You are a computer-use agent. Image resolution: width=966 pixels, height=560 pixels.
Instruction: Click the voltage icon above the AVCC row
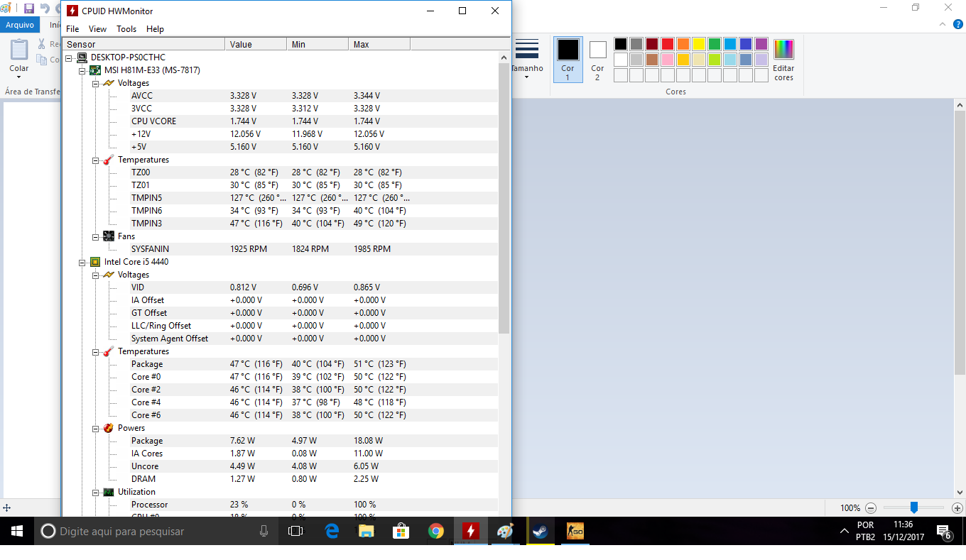(x=109, y=83)
